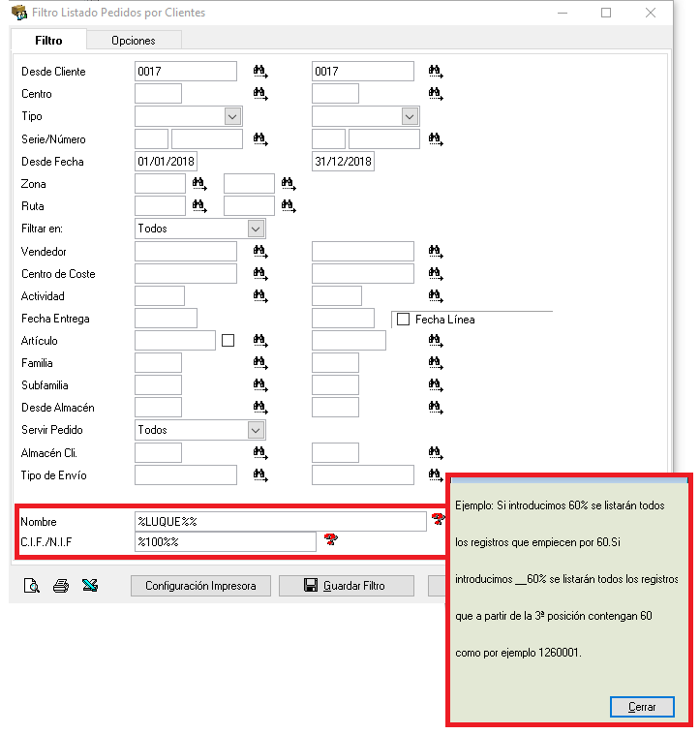Screen dimensions: 700x734
Task: Open lookup for first Ruta field
Action: point(199,206)
